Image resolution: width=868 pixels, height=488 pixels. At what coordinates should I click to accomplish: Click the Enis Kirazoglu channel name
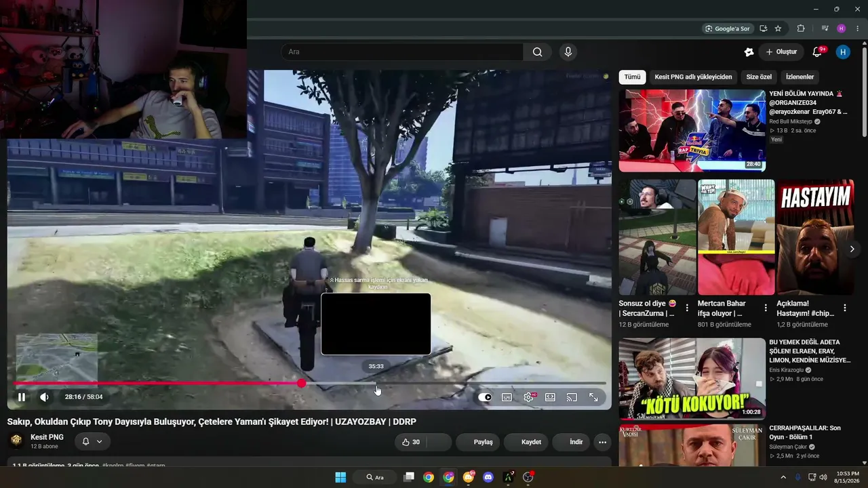[x=788, y=370]
